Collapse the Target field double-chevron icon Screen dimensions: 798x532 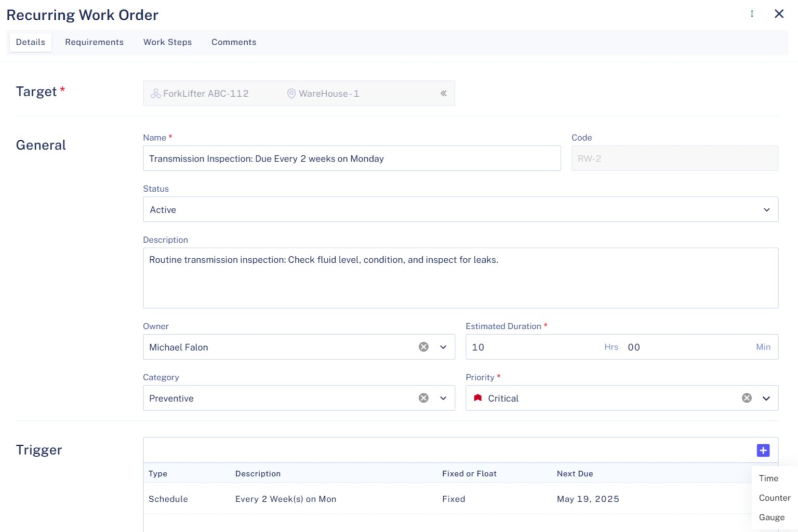tap(443, 94)
